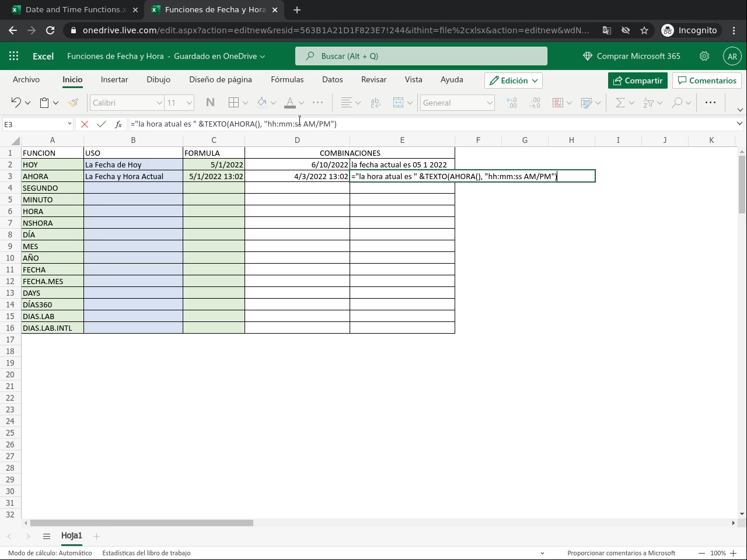Click the Merge cells icon
Image resolution: width=747 pixels, height=560 pixels.
(x=398, y=103)
